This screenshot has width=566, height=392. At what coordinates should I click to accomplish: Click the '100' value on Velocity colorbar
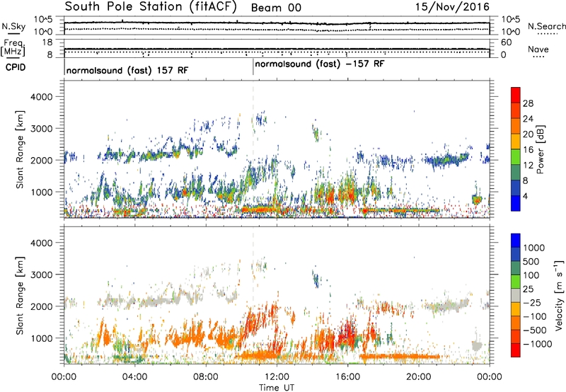533,275
